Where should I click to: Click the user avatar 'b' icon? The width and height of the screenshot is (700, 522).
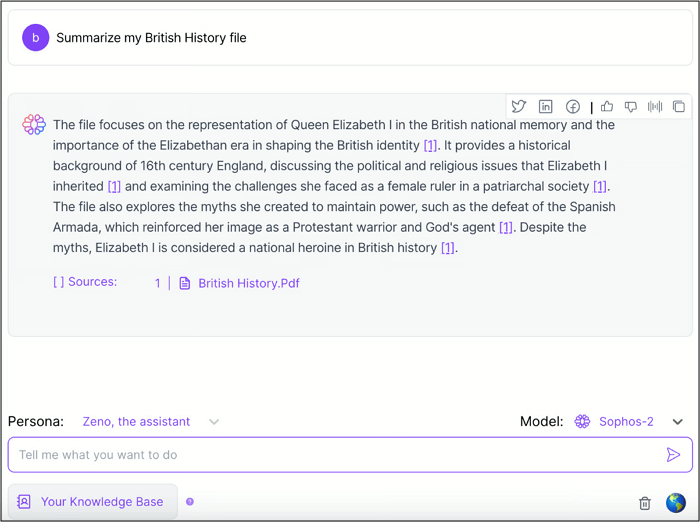click(35, 38)
